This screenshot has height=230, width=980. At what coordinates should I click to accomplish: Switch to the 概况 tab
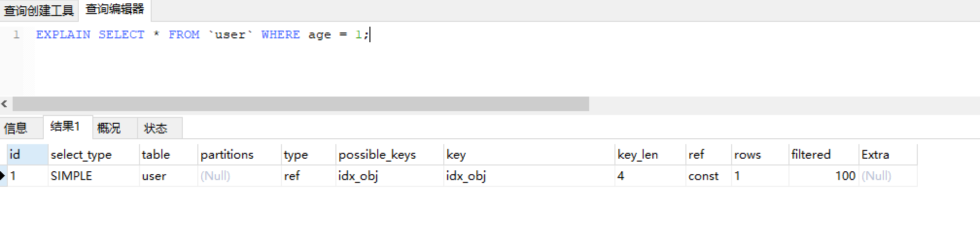(109, 128)
